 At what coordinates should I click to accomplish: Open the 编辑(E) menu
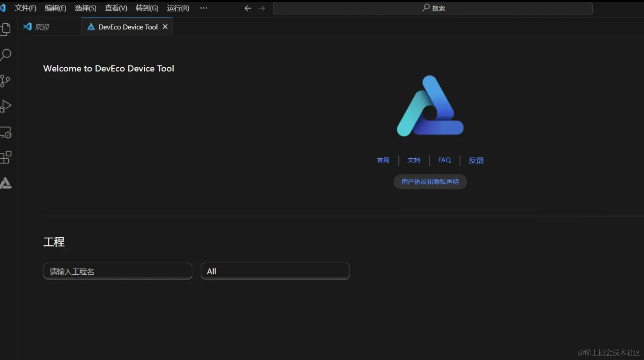(55, 8)
